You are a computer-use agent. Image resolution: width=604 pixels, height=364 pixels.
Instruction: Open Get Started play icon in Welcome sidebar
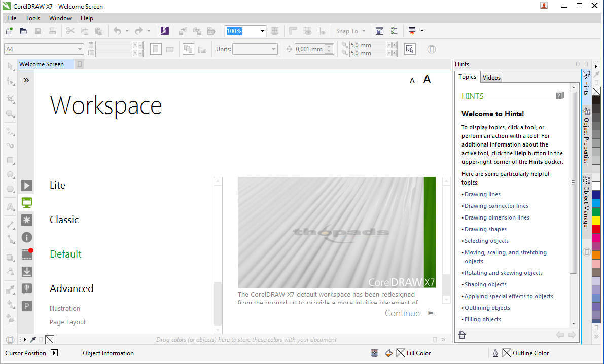[x=26, y=186]
